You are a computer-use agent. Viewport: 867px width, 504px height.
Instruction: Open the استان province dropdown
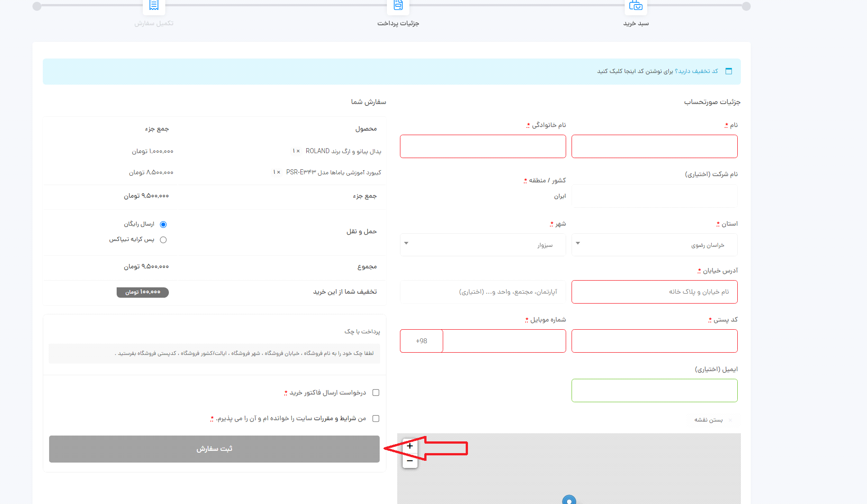pyautogui.click(x=654, y=245)
